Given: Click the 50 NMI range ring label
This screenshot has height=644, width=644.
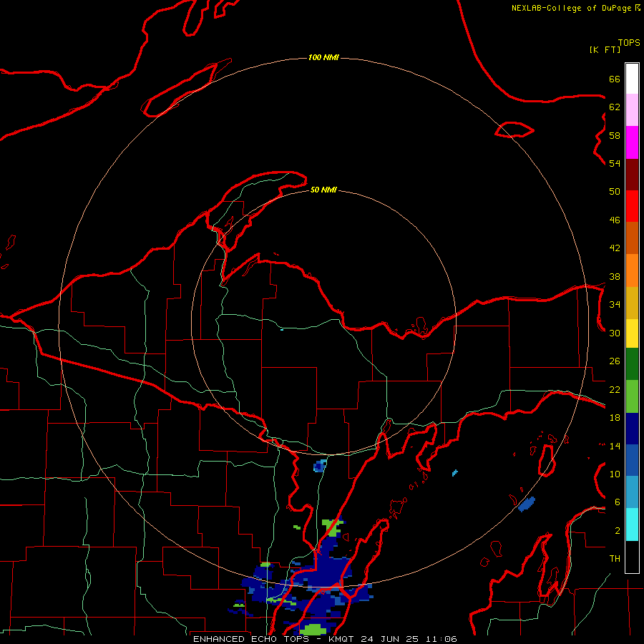Looking at the screenshot, I should [323, 190].
